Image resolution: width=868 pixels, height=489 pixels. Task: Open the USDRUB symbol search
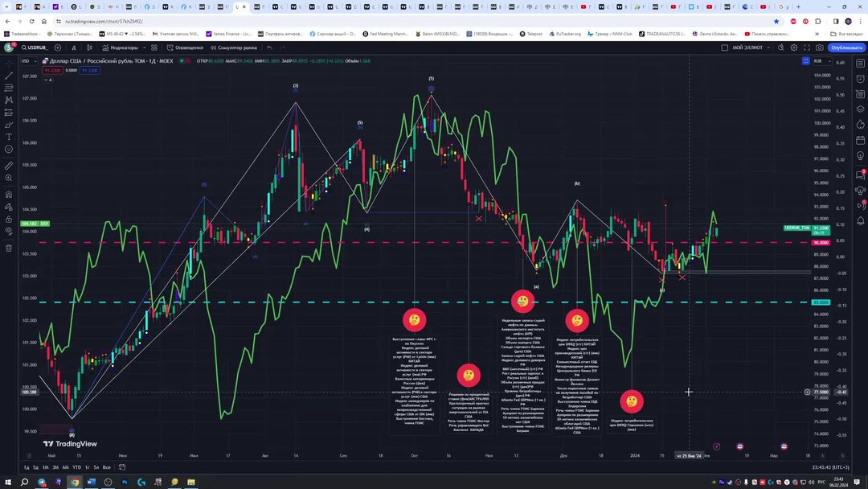coord(35,47)
